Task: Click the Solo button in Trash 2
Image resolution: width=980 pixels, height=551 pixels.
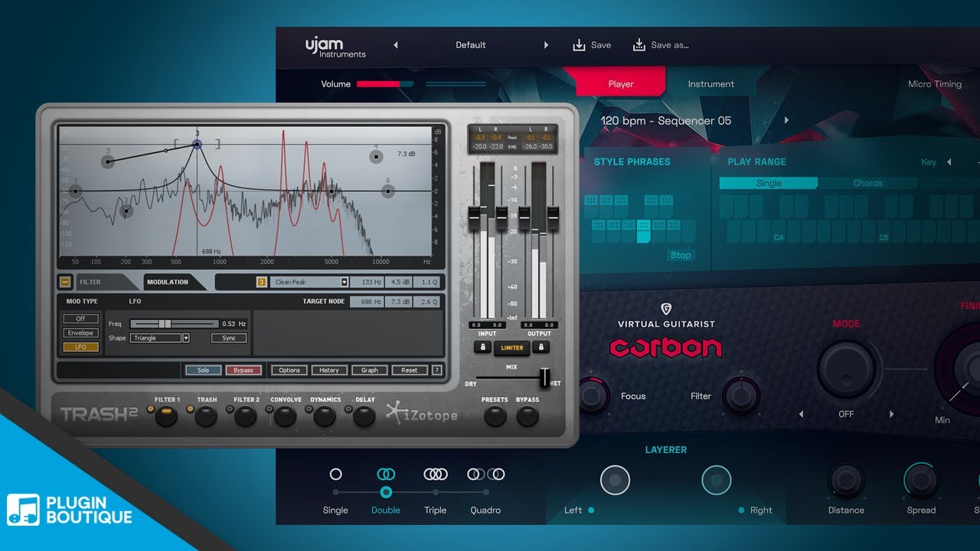Action: 203,370
